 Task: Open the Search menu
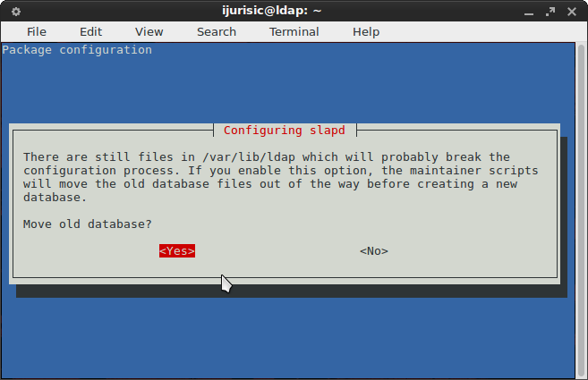click(x=217, y=32)
